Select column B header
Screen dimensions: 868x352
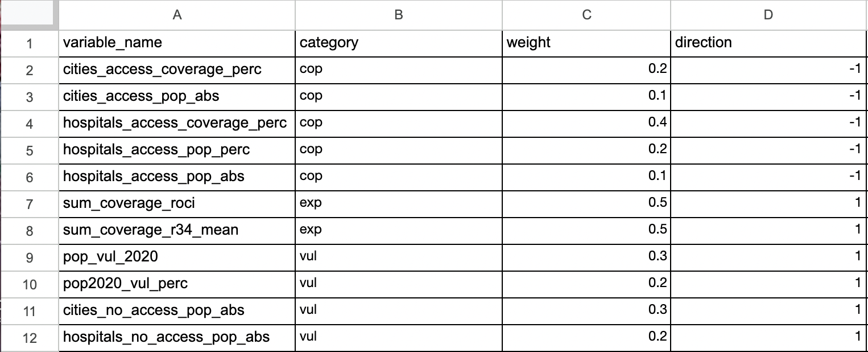click(398, 15)
